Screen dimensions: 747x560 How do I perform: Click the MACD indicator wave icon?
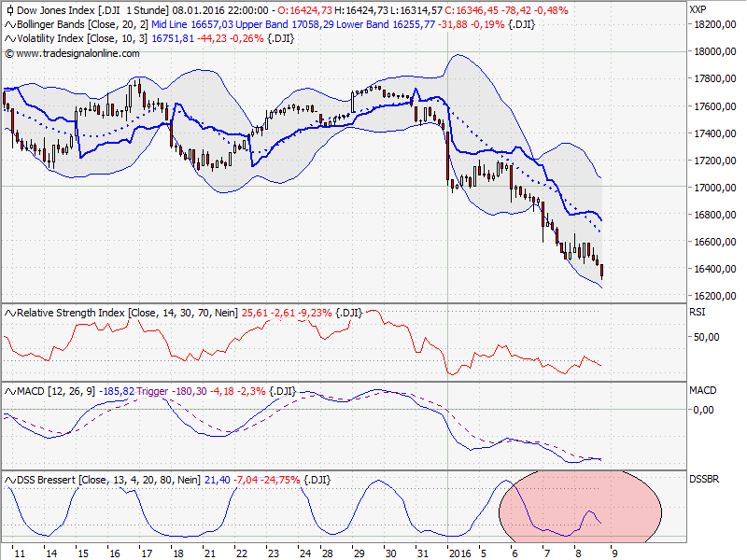coord(11,393)
